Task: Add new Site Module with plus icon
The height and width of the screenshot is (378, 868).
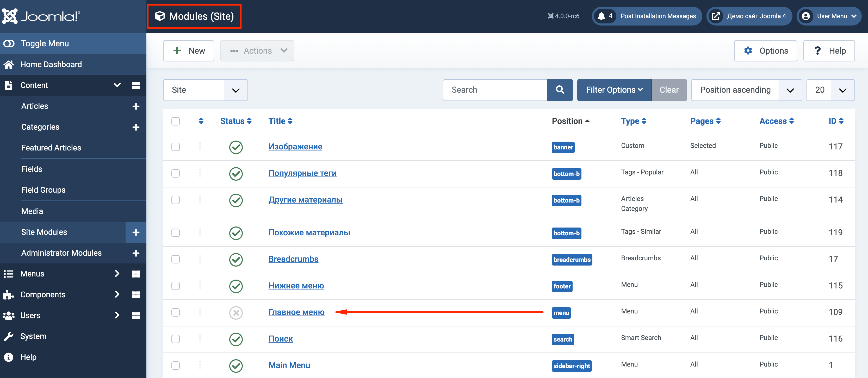Action: (136, 232)
